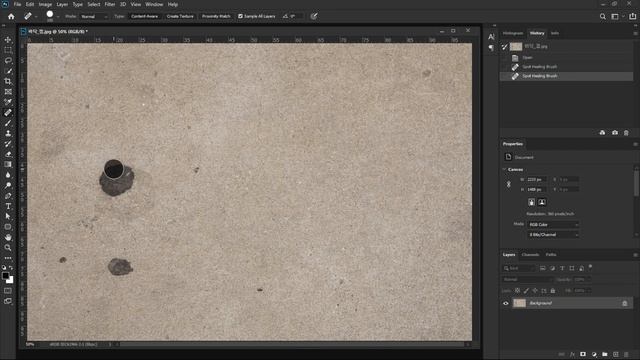Select the Brush tool
The width and height of the screenshot is (640, 360).
coord(8,123)
